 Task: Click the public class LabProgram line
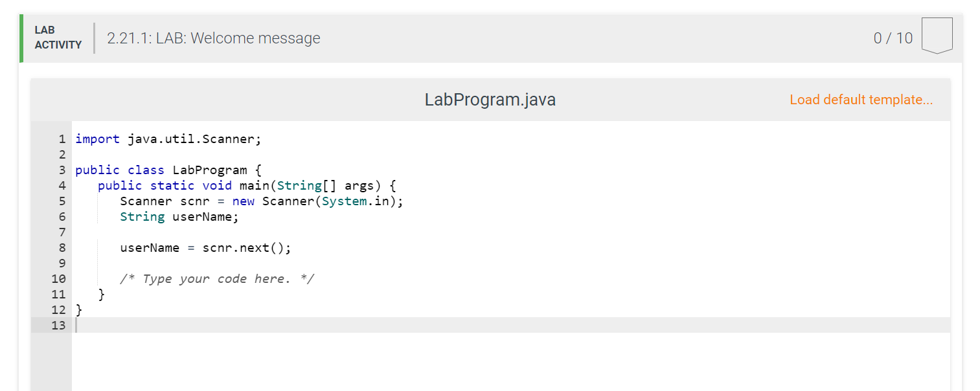click(x=168, y=170)
